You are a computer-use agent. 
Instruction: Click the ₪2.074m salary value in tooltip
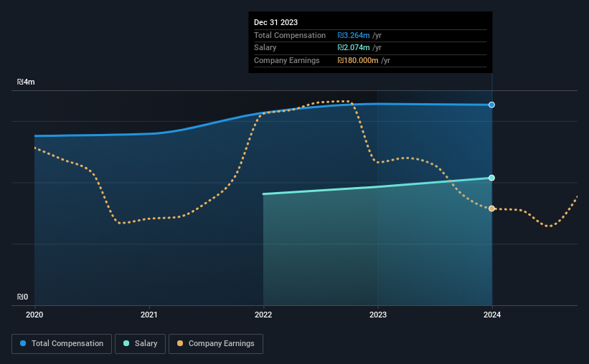354,48
